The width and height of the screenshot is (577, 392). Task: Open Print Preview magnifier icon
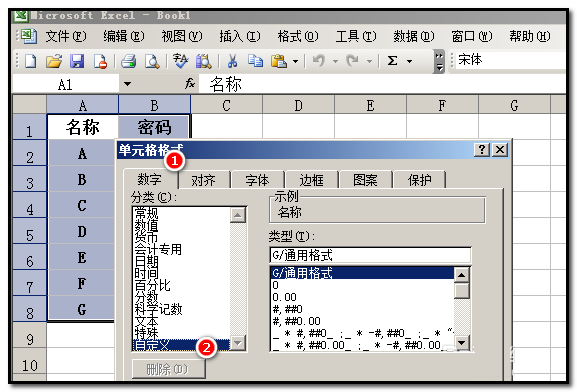[152, 61]
